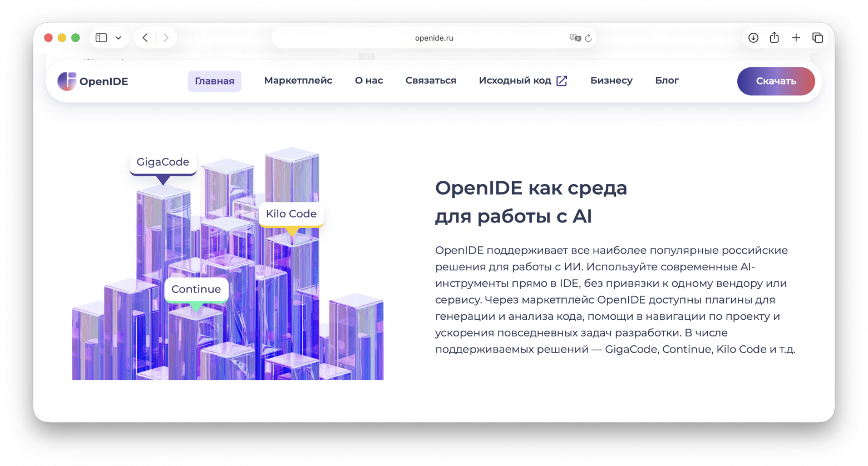Navigate back with the back arrow
This screenshot has height=466, width=868.
[145, 37]
